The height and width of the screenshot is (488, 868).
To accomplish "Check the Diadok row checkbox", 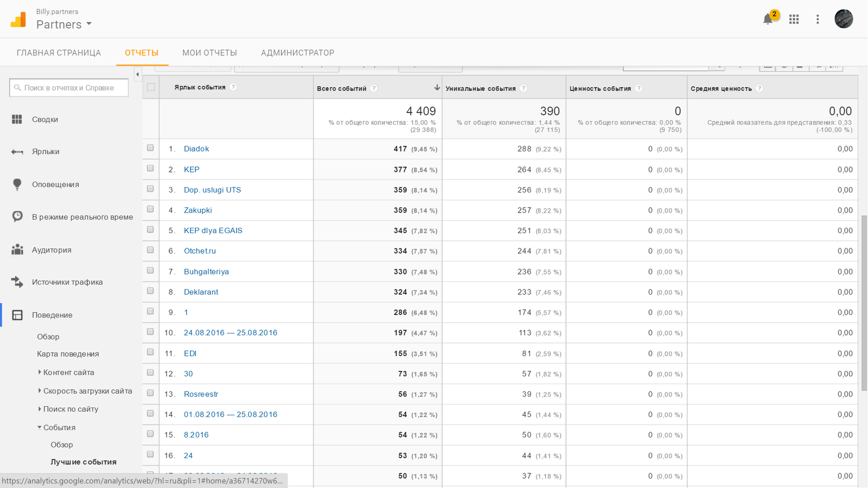I will [150, 148].
